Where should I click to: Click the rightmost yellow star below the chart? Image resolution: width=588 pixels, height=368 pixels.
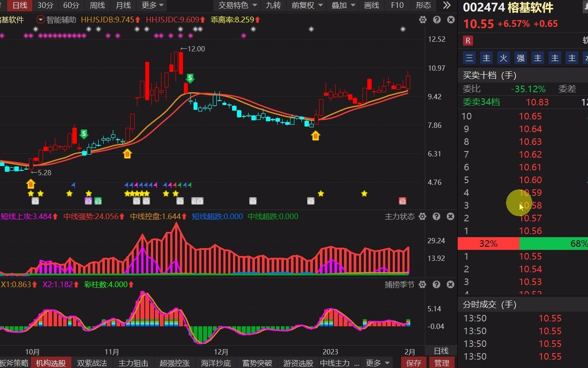364,193
